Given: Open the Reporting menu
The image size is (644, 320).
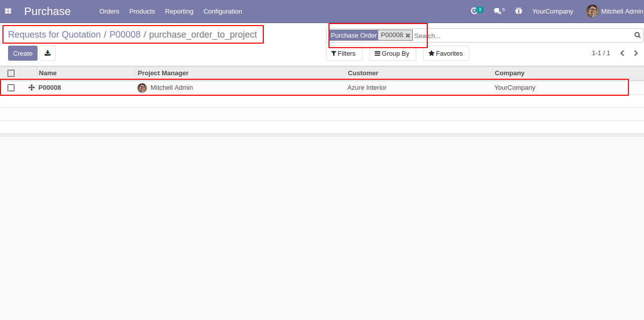Looking at the screenshot, I should click(x=179, y=11).
